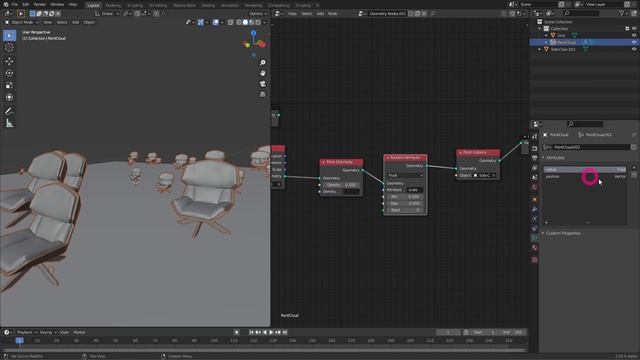This screenshot has width=640, height=360.
Task: Toggle visibility of PointCloud in outliner
Action: pos(634,42)
